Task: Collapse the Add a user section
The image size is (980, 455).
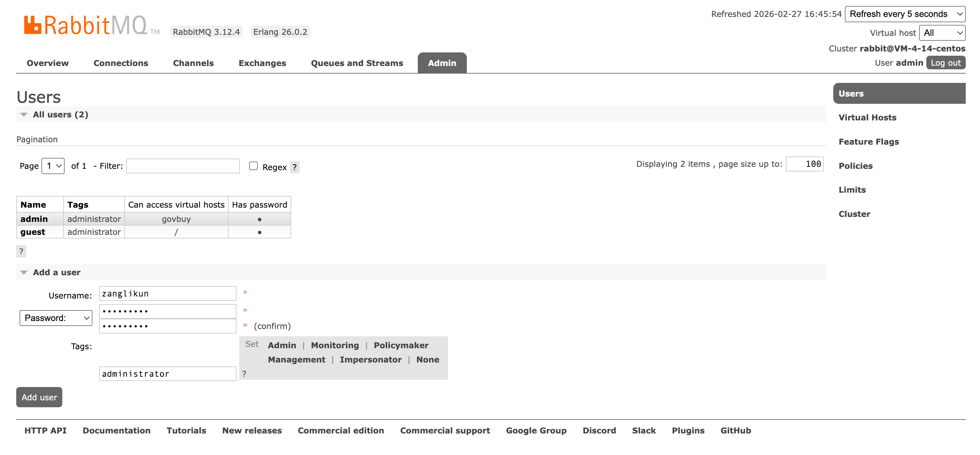Action: tap(24, 273)
